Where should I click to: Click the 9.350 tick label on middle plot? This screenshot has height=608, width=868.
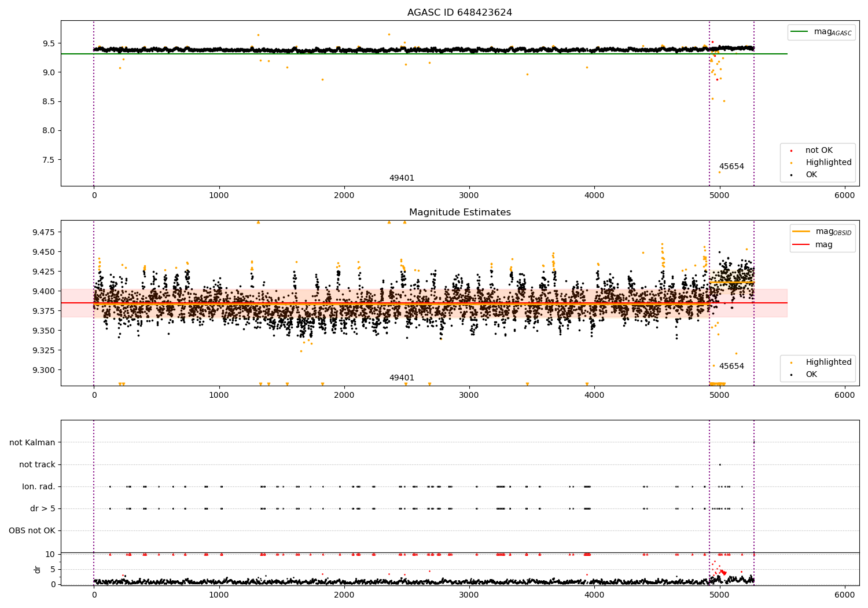tap(44, 331)
